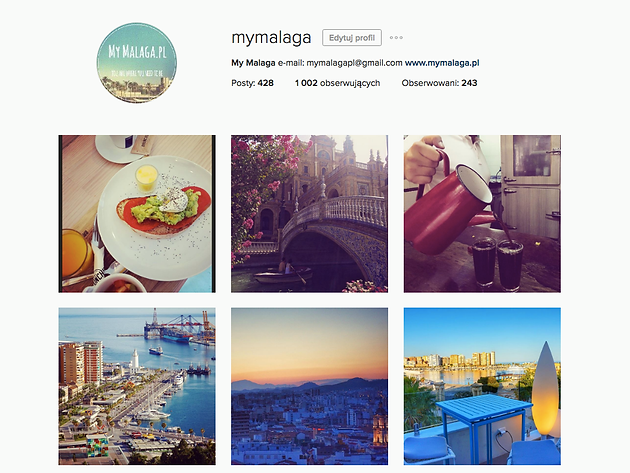
Task: Open the Obserwowani: 243 following list
Action: [x=439, y=83]
